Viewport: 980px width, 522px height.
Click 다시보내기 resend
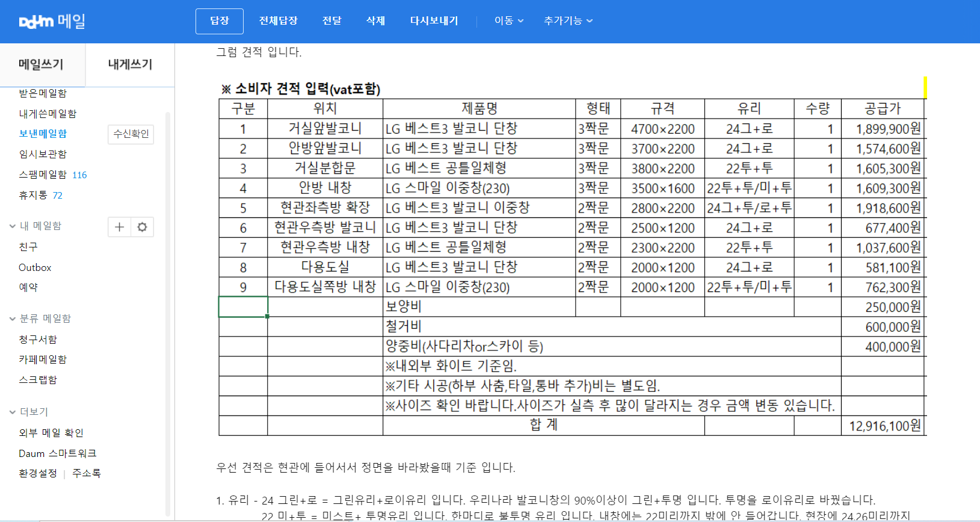(x=434, y=21)
